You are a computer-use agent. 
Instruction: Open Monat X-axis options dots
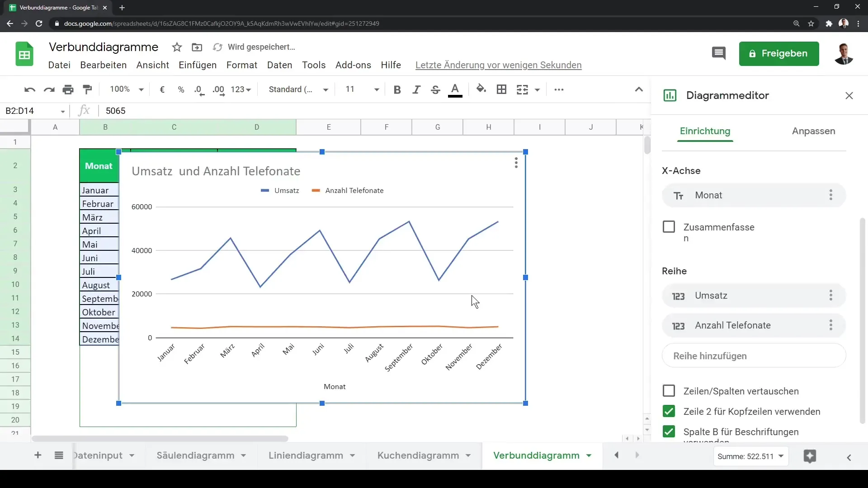830,195
